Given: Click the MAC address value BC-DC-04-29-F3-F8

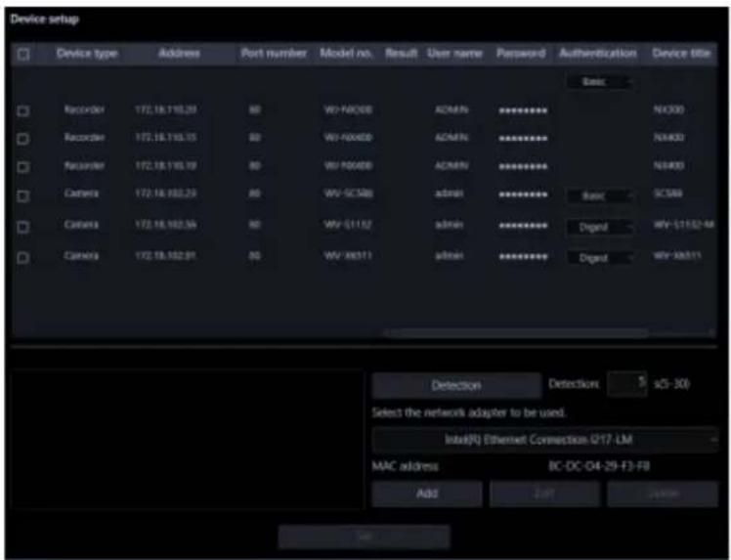Looking at the screenshot, I should coord(599,466).
